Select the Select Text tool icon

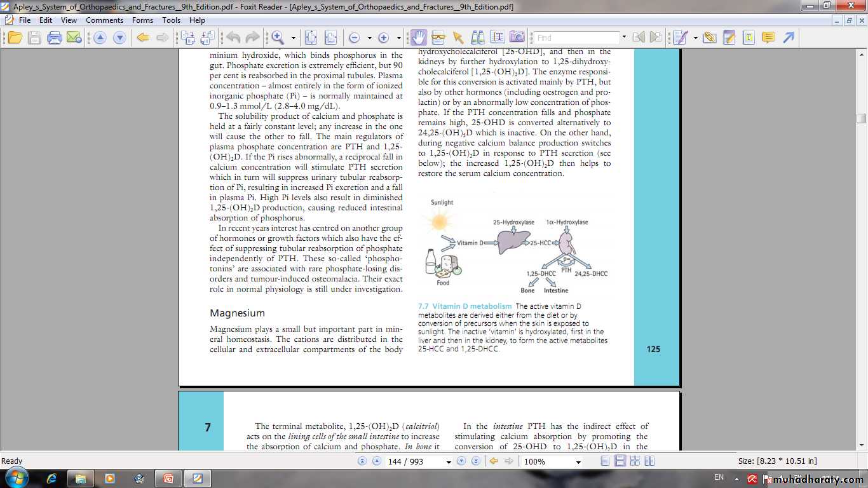pos(497,37)
